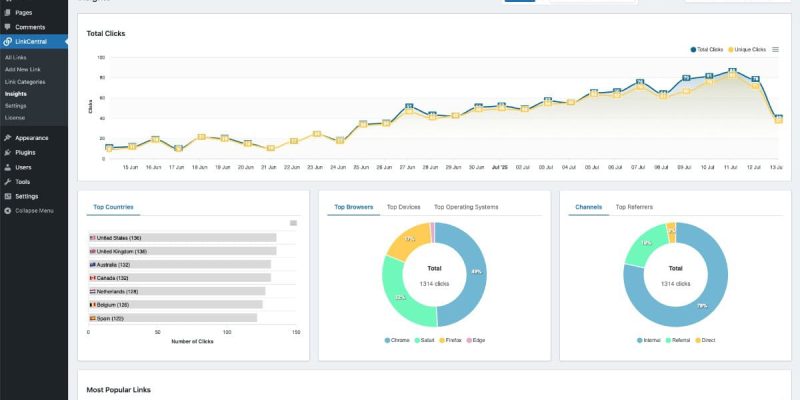The width and height of the screenshot is (800, 400).
Task: Toggle Total Clicks series in legend
Action: pos(707,49)
